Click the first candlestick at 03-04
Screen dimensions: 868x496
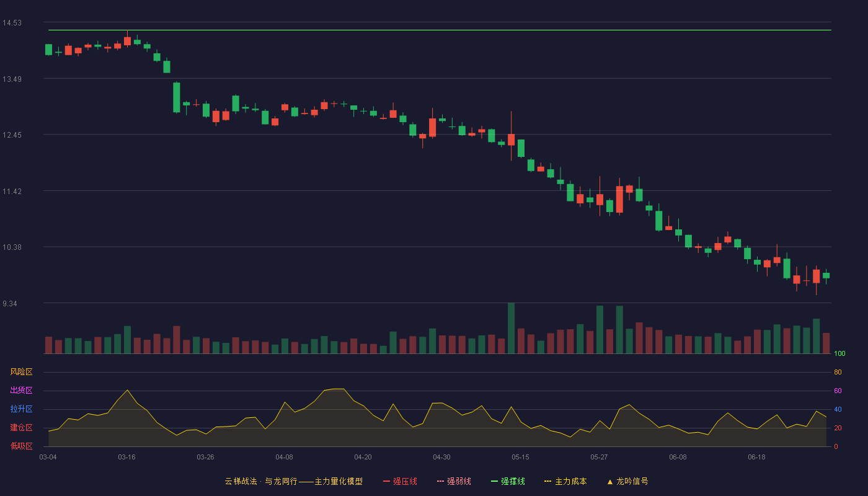coord(48,50)
